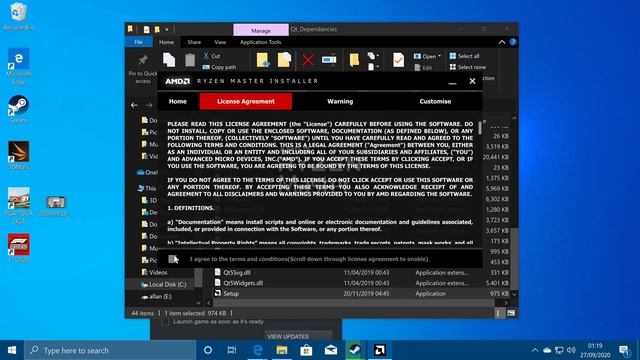Click Select all in the Explorer ribbon
This screenshot has height=360, width=640.
tap(464, 56)
